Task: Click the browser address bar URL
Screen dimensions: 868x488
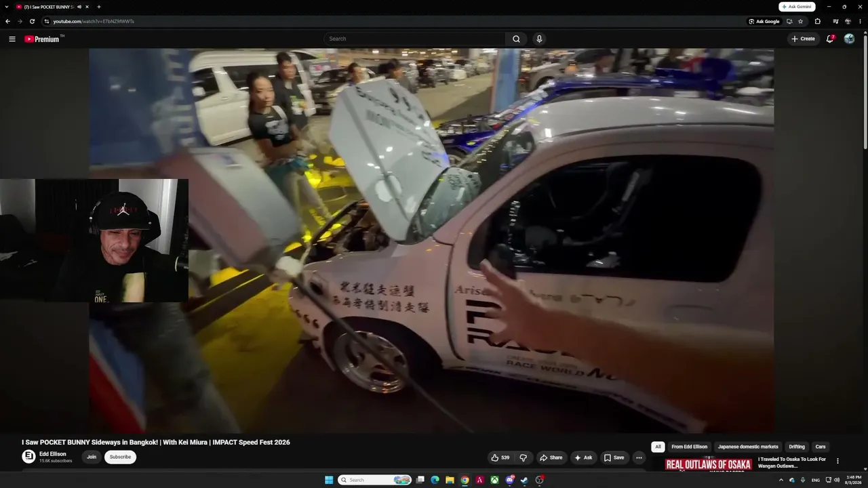Action: pyautogui.click(x=94, y=21)
